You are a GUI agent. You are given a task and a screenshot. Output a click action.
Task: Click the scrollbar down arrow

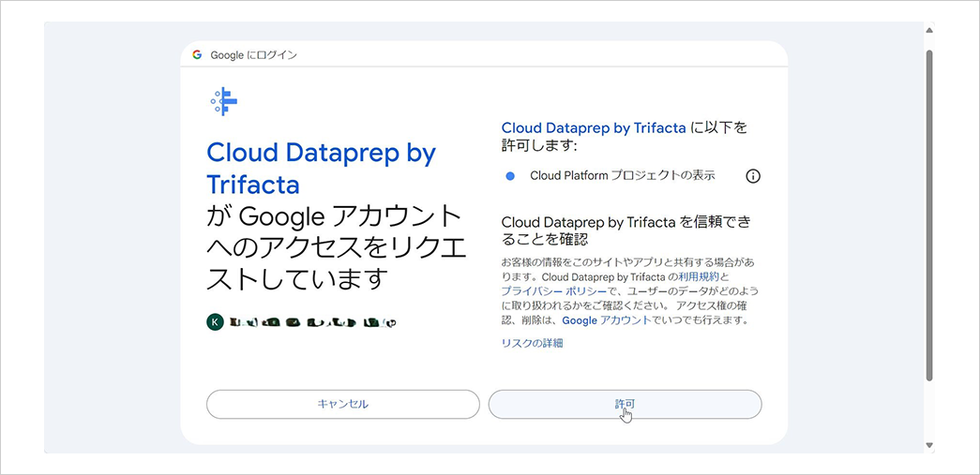click(929, 445)
